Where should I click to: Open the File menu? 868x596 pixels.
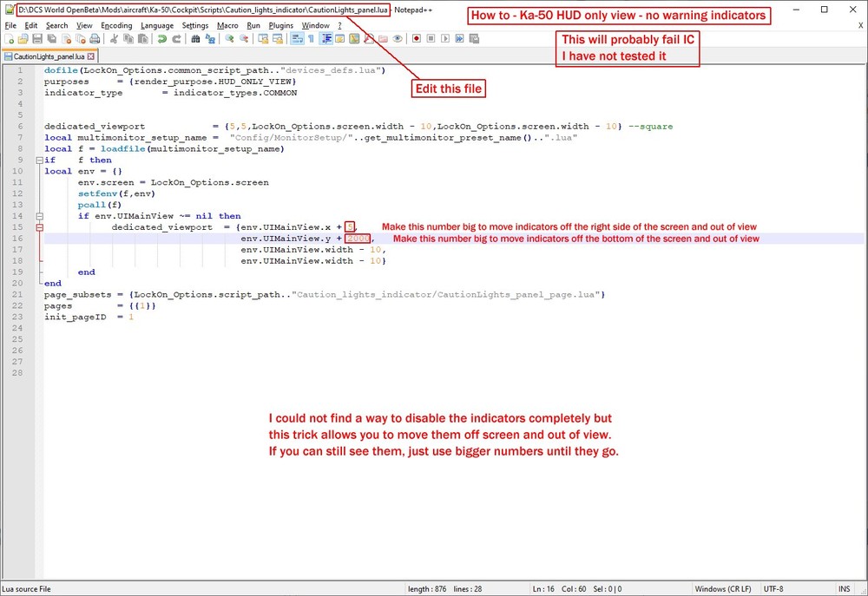(10, 25)
